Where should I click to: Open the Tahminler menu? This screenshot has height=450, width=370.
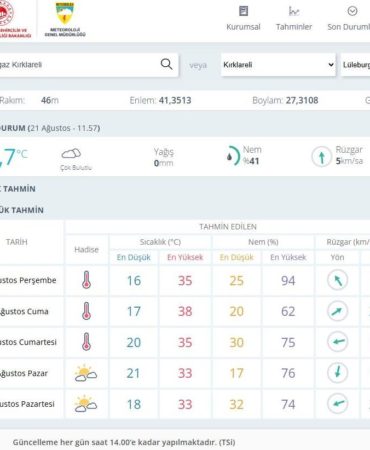tap(294, 19)
